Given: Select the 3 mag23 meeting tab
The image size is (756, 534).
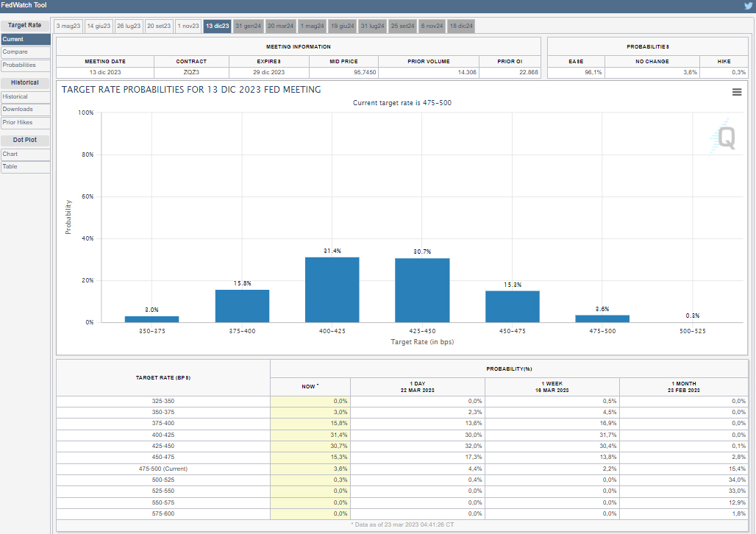Looking at the screenshot, I should tap(67, 26).
